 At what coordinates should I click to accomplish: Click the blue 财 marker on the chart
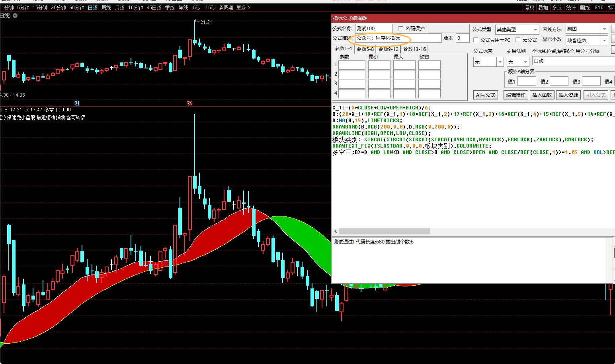click(x=77, y=103)
